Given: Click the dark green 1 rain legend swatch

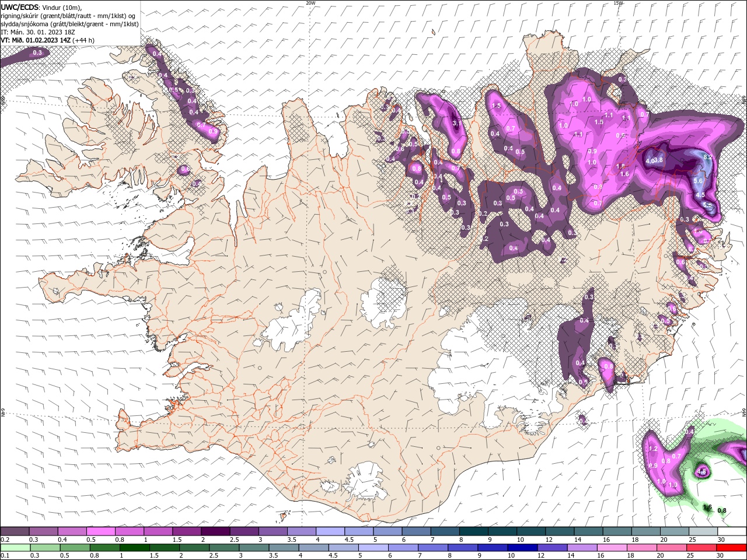Looking at the screenshot, I should (x=135, y=547).
